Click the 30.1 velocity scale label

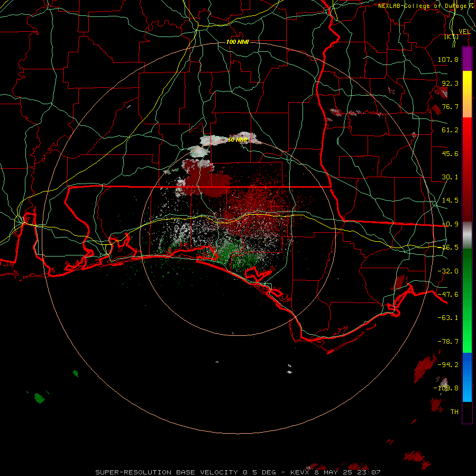coord(450,177)
